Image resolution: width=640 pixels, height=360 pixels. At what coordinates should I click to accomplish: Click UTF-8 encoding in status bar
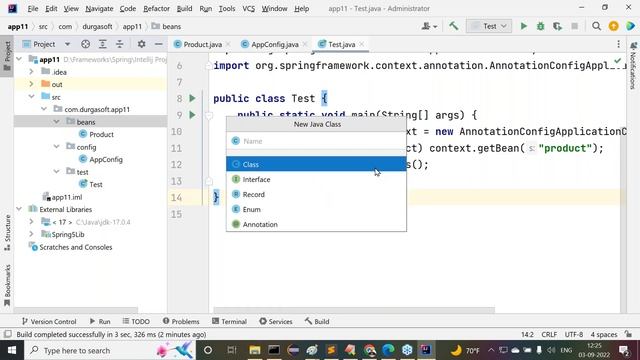click(574, 334)
